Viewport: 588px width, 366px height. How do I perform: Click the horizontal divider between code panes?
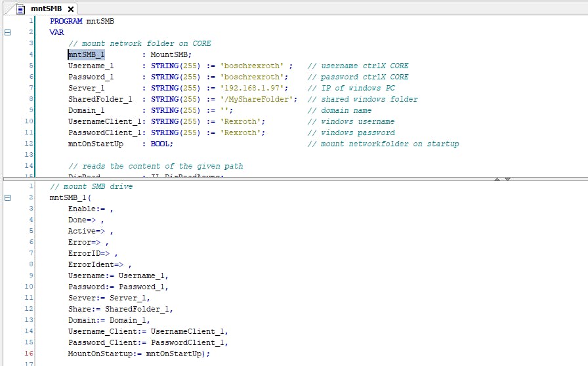262,179
